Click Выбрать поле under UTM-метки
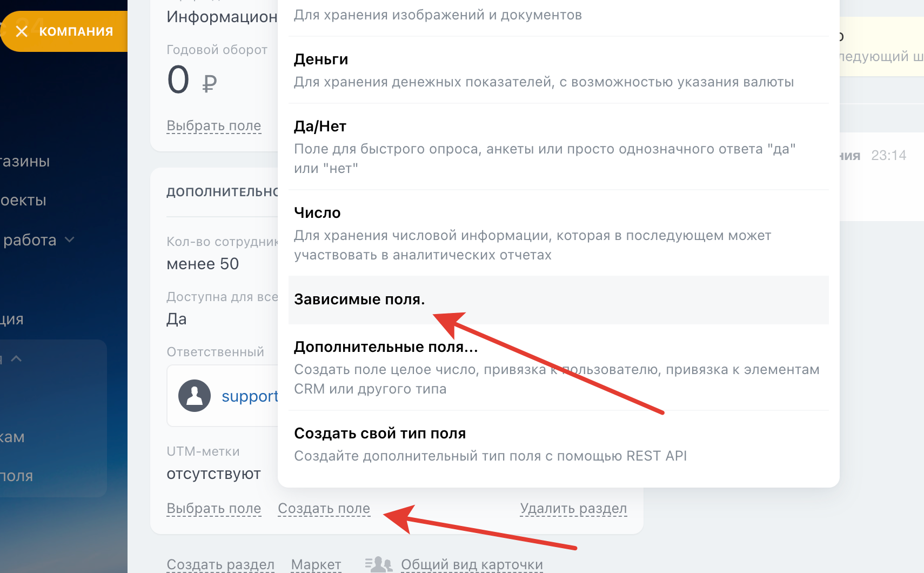 (213, 509)
